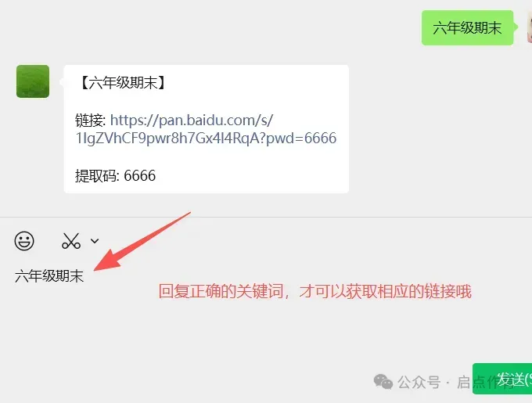Click the divider above input toolbar
Image resolution: width=532 pixels, height=403 pixels.
click(266, 217)
